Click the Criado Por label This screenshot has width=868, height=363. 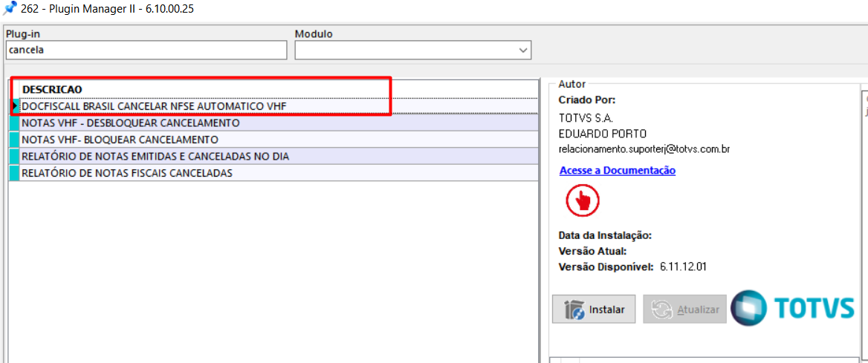pos(587,100)
